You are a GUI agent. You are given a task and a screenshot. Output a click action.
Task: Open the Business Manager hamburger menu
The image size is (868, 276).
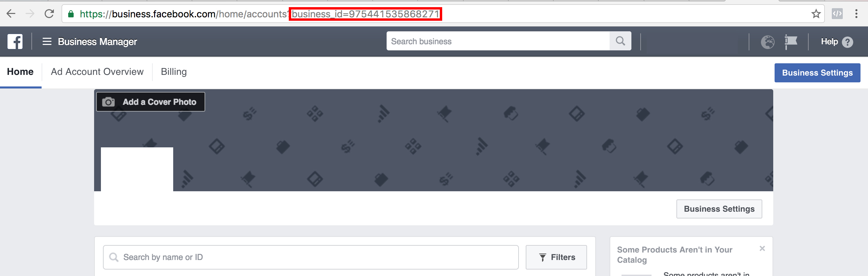[47, 42]
